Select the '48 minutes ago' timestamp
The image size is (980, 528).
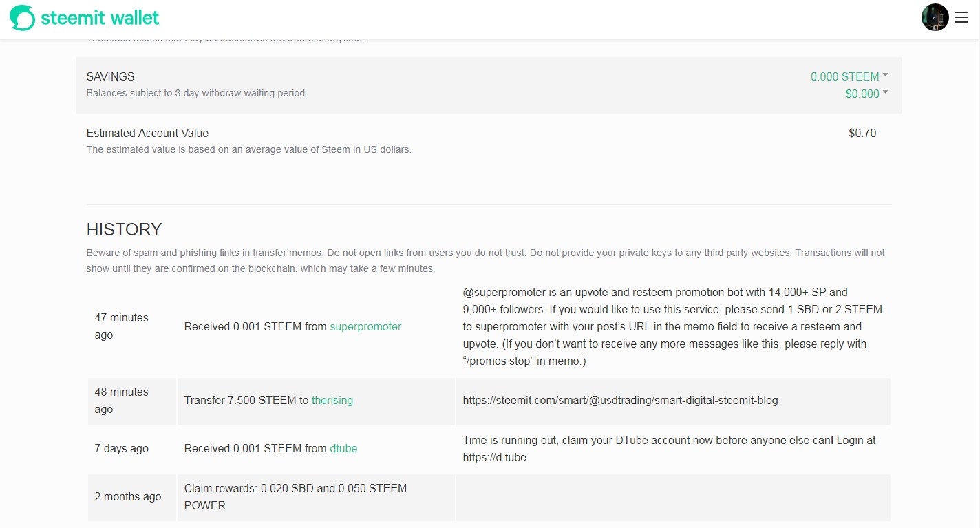tap(122, 401)
